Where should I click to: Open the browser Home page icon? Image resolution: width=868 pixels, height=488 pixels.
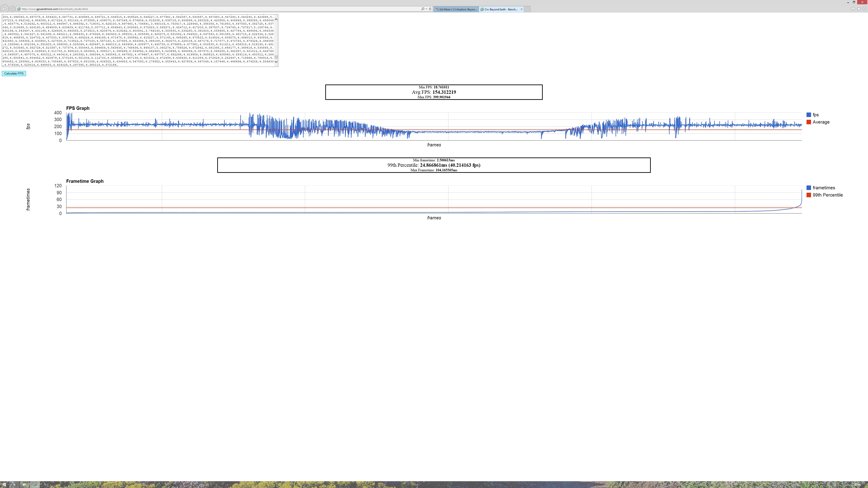[x=853, y=9]
